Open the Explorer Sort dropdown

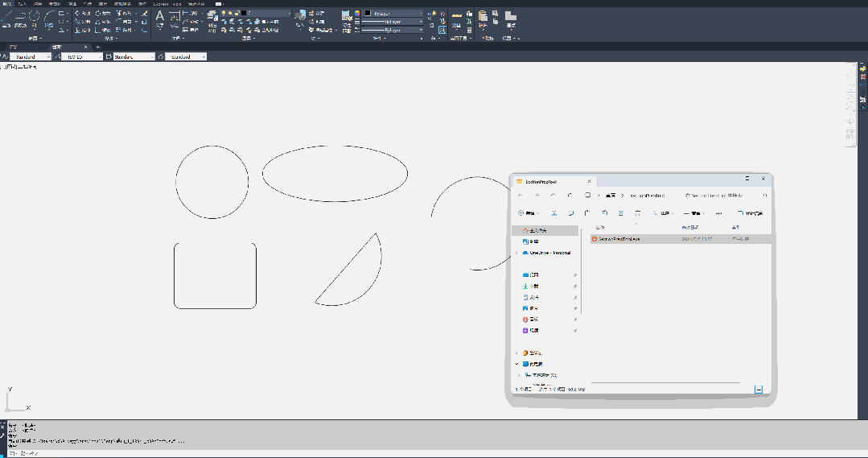tap(663, 213)
